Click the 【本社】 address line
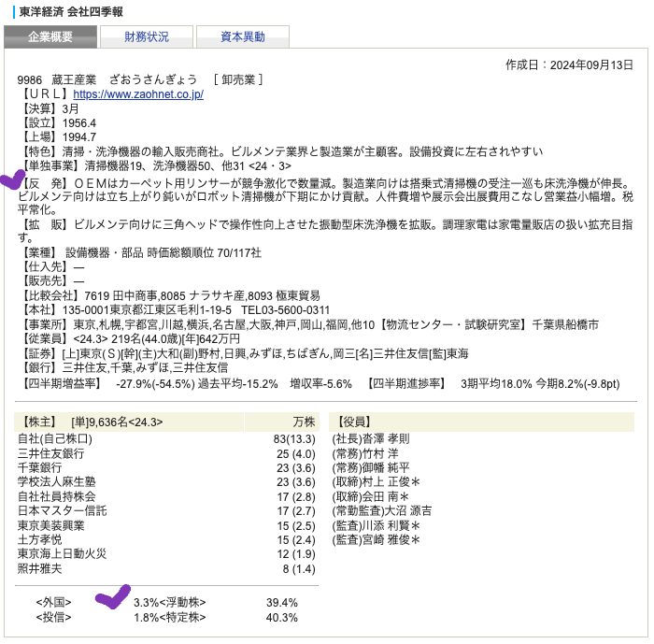The width and height of the screenshot is (654, 644). click(174, 310)
